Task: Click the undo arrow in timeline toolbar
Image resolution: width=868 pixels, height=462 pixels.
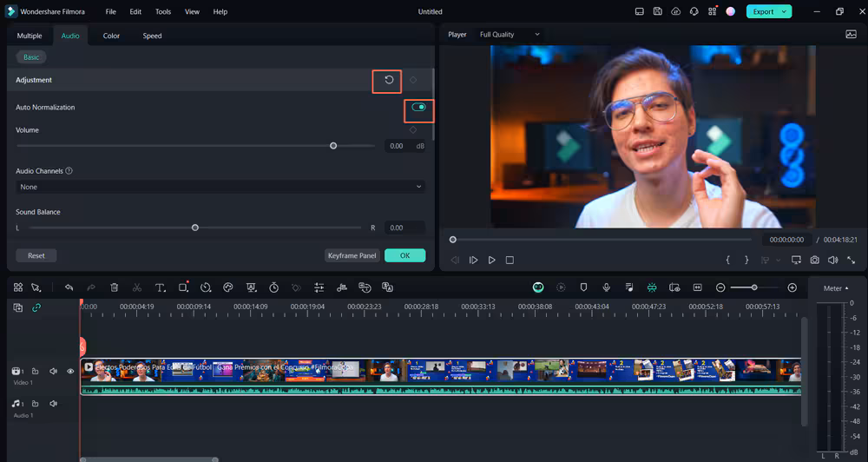Action: [69, 287]
